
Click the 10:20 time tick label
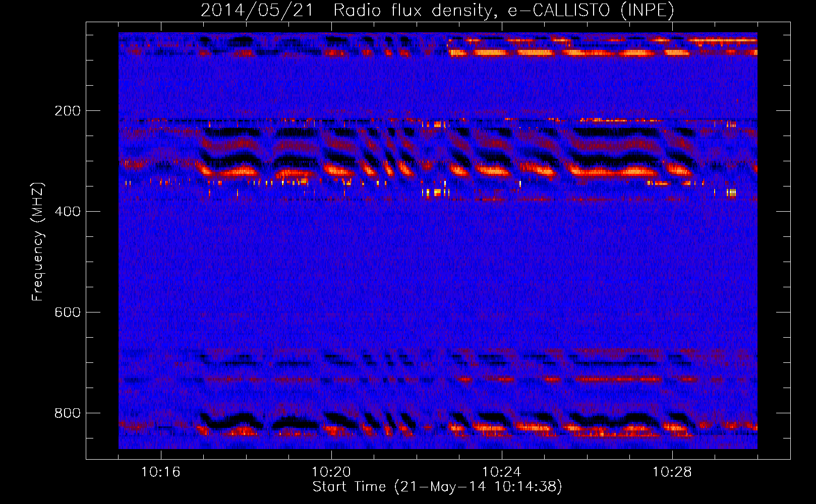tap(331, 472)
